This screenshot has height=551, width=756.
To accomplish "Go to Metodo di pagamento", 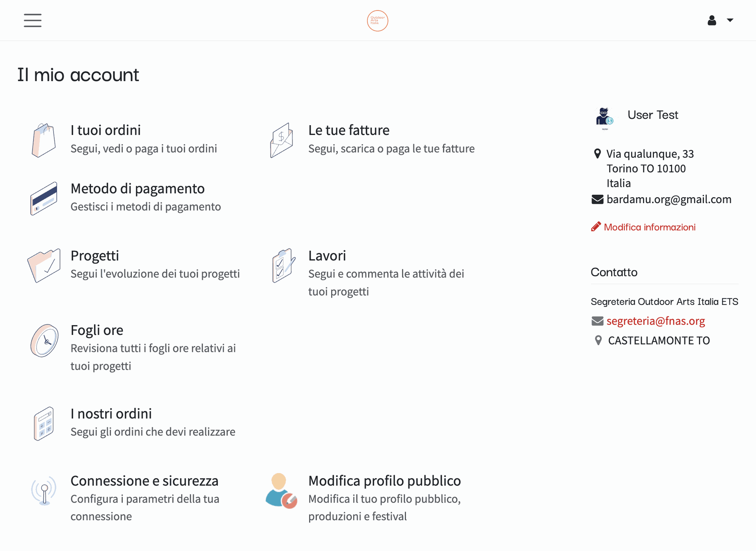I will (x=137, y=189).
